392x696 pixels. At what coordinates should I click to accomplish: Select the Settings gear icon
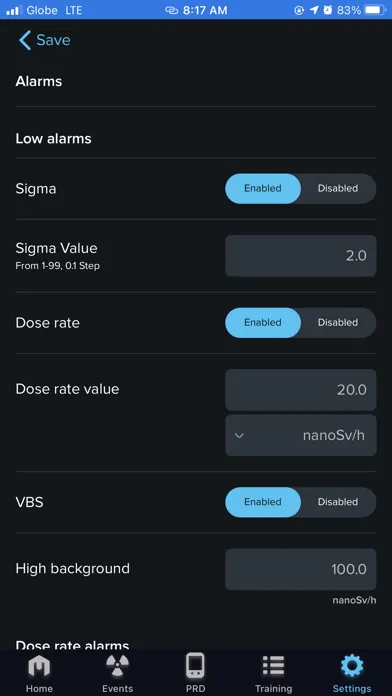352,666
